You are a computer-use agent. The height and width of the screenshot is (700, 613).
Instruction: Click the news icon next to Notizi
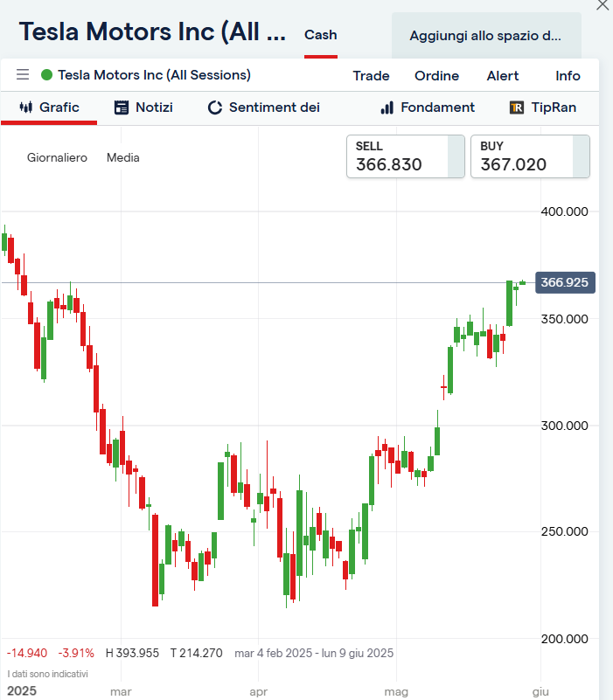[x=121, y=107]
